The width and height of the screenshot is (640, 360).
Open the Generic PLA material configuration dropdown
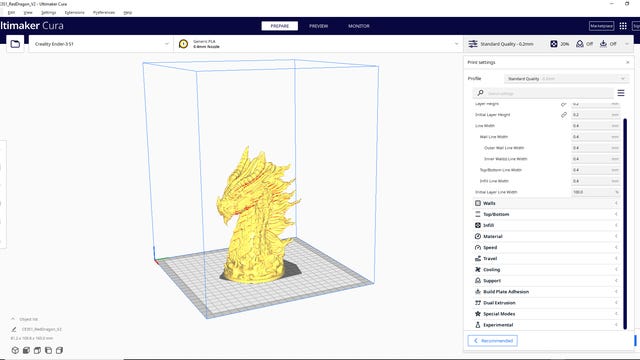(318, 44)
